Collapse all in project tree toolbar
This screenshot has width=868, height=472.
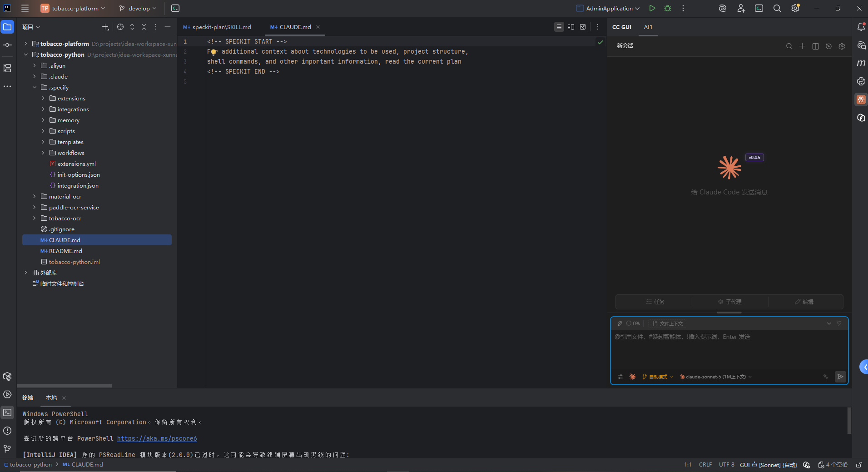[144, 27]
